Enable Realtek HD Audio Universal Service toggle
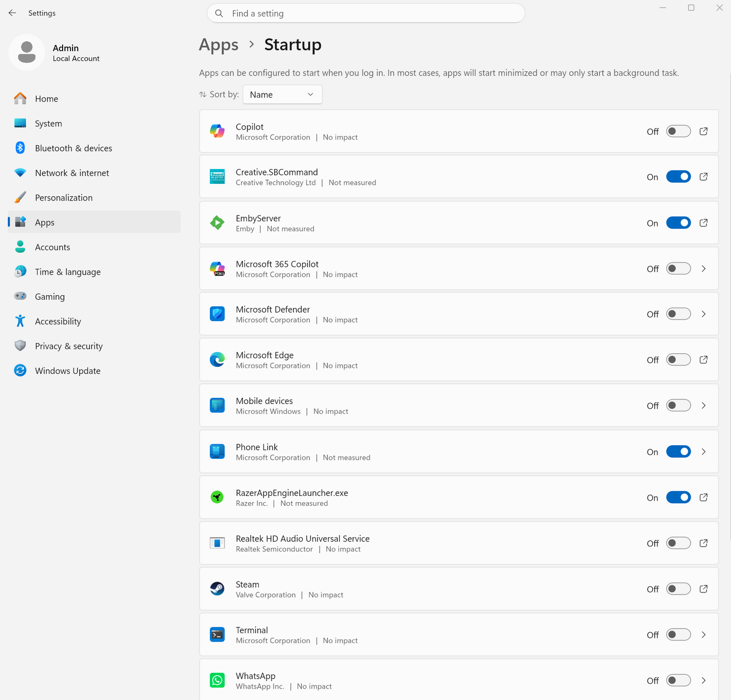 [x=678, y=543]
